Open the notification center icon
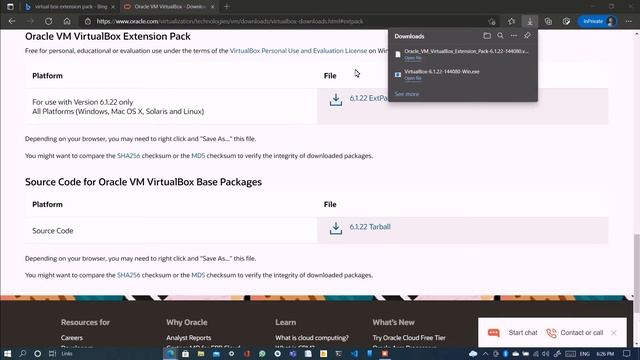Image resolution: width=640 pixels, height=360 pixels. 627,353
